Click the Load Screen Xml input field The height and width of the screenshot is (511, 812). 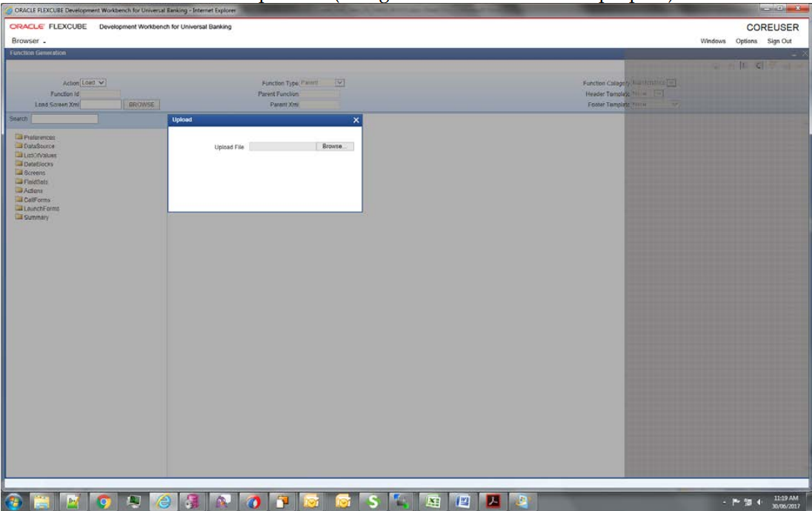[101, 104]
